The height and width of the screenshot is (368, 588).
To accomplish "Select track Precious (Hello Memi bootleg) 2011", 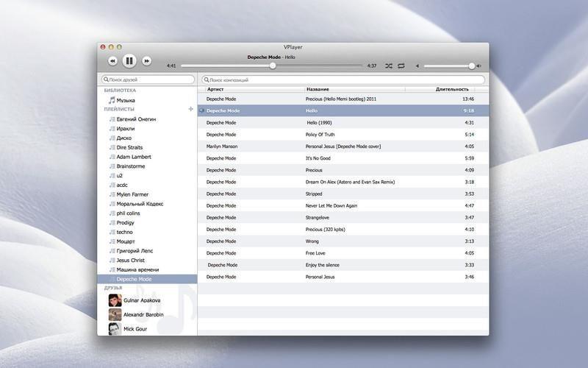I will (x=343, y=99).
